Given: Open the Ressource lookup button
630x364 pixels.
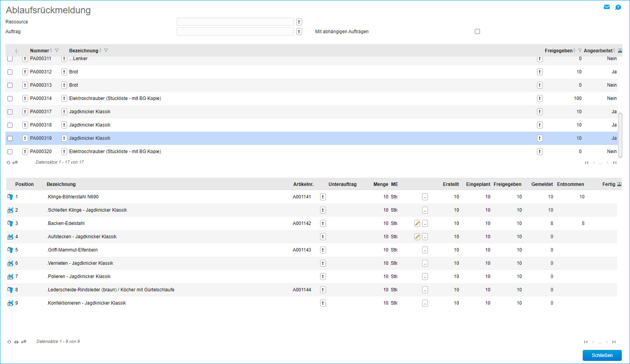Looking at the screenshot, I should pos(299,22).
